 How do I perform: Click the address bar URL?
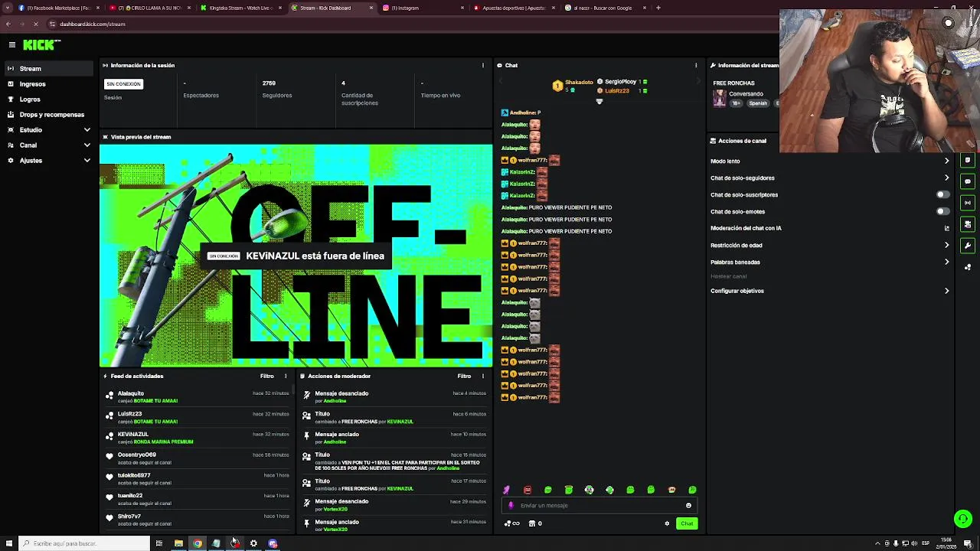pyautogui.click(x=93, y=24)
